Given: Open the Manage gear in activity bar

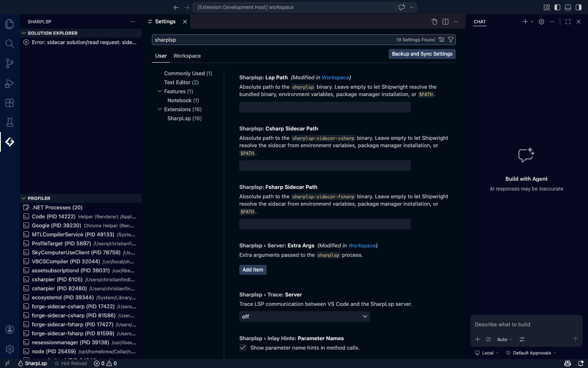Looking at the screenshot, I should coord(10,349).
